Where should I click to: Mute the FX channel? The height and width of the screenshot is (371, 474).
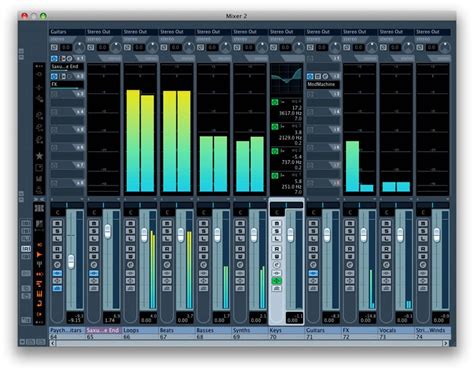click(x=350, y=223)
